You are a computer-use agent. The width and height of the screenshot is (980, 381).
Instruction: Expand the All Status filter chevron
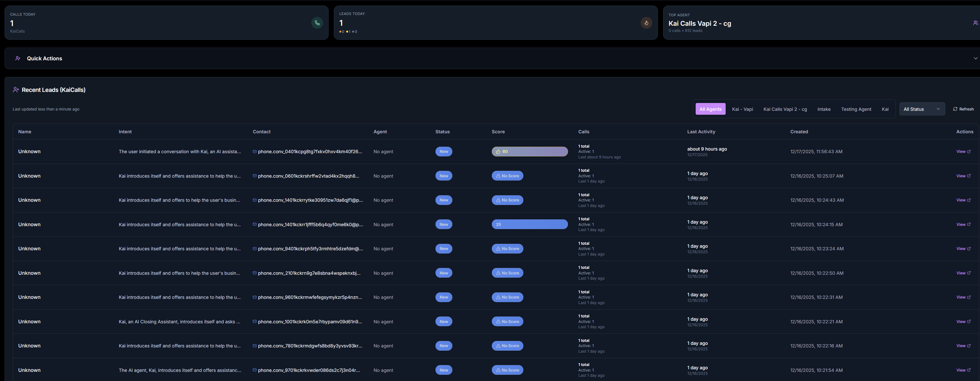click(x=939, y=109)
